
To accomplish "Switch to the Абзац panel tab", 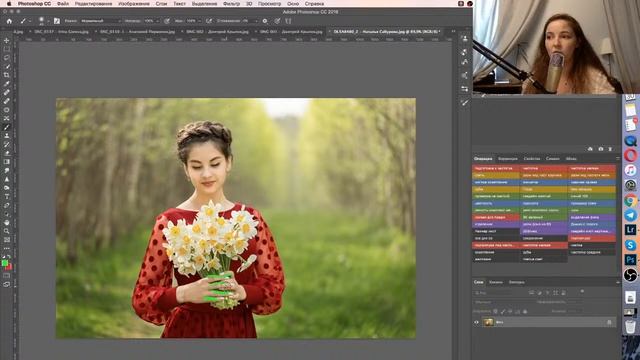I will pos(571,159).
